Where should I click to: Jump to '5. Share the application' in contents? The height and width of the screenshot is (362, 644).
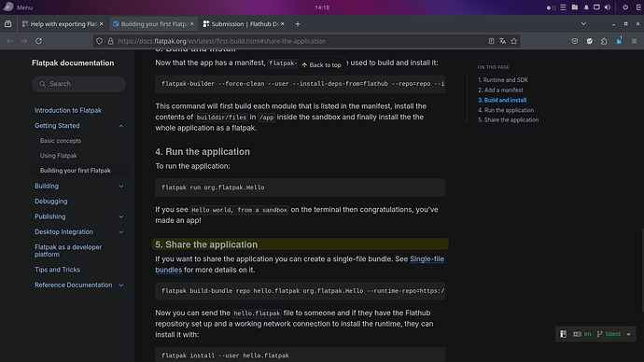508,119
